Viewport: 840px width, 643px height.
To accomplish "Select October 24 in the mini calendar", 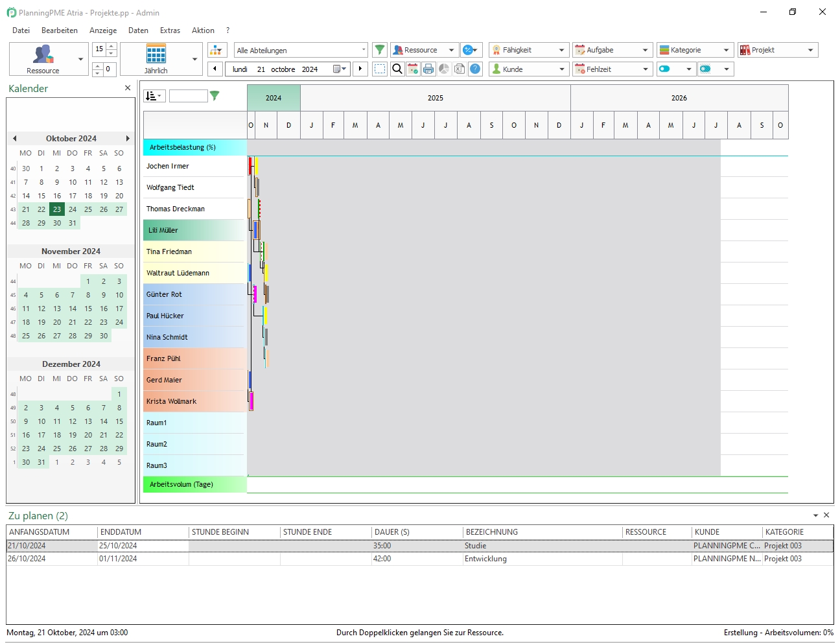I will pos(73,209).
